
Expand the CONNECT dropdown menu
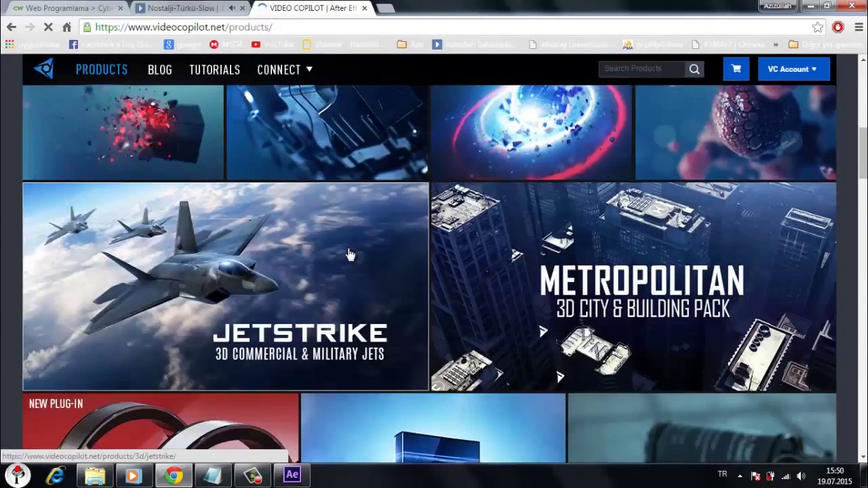(x=285, y=69)
